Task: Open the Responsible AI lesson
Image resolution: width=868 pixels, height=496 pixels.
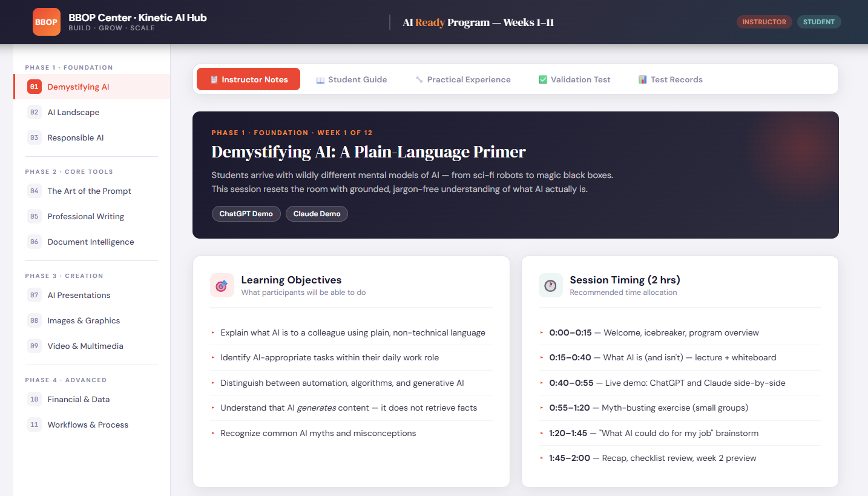Action: pos(92,137)
